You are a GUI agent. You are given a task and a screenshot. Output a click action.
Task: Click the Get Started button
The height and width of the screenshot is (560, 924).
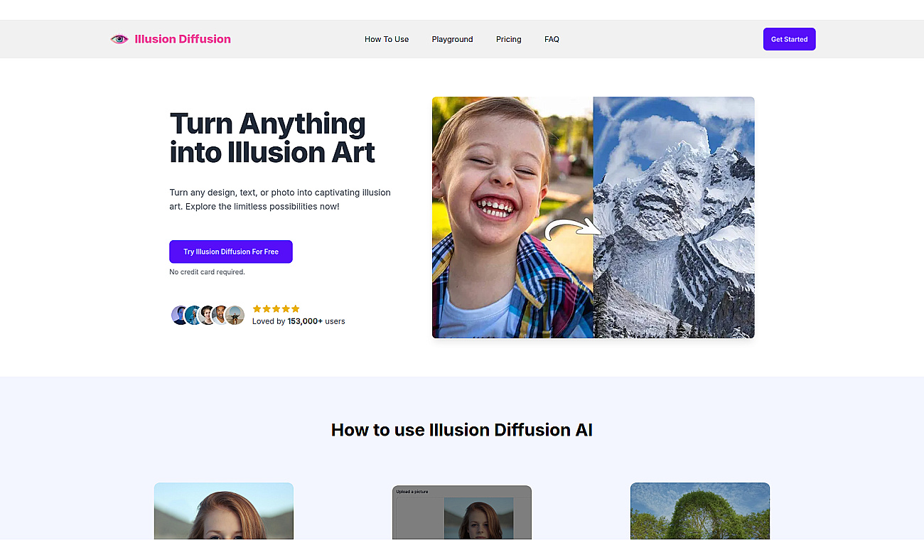(789, 39)
